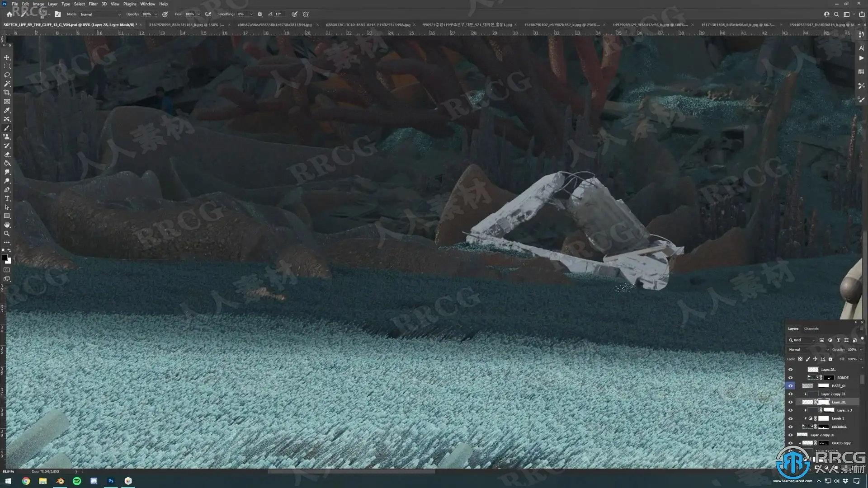This screenshot has width=868, height=488.
Task: Expand the brush Opacity slider arrow
Action: click(156, 14)
